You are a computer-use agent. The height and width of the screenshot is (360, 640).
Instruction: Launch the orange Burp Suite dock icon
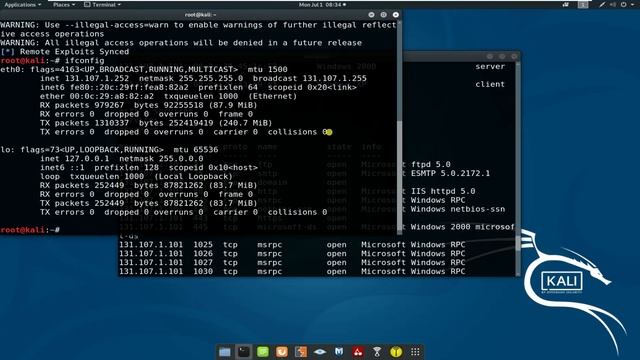click(x=282, y=352)
